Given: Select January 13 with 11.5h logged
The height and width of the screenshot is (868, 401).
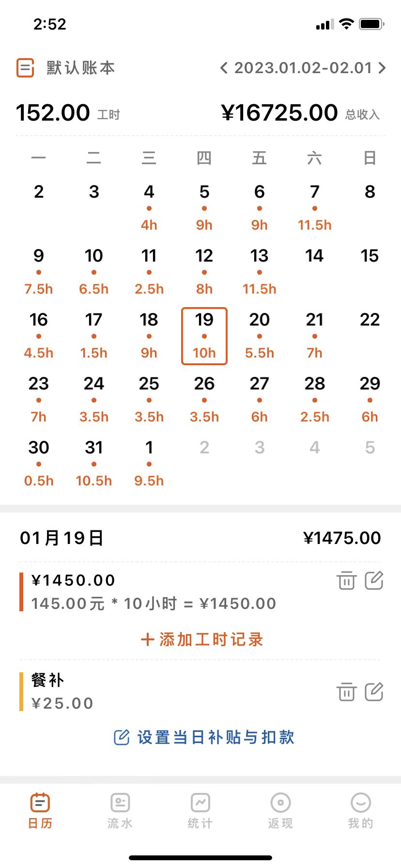Looking at the screenshot, I should (260, 271).
